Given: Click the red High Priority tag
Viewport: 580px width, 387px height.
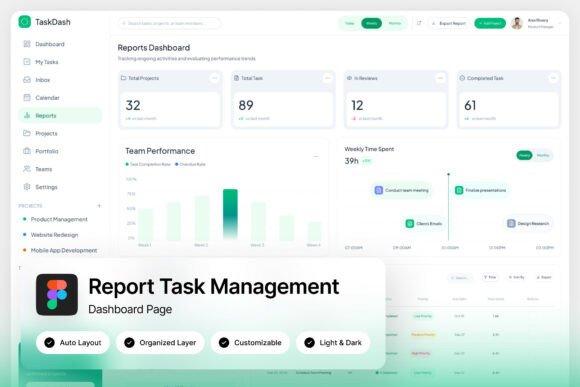Looking at the screenshot, I should click(421, 353).
